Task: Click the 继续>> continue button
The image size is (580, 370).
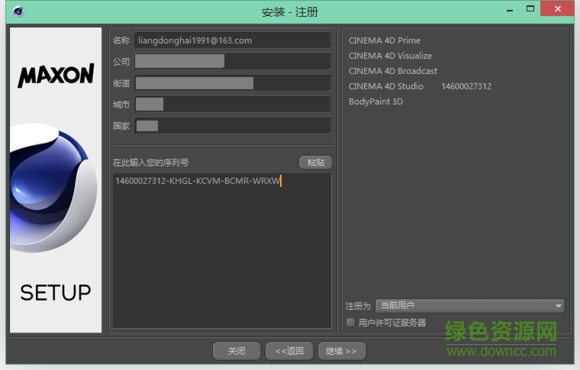Action: tap(342, 351)
